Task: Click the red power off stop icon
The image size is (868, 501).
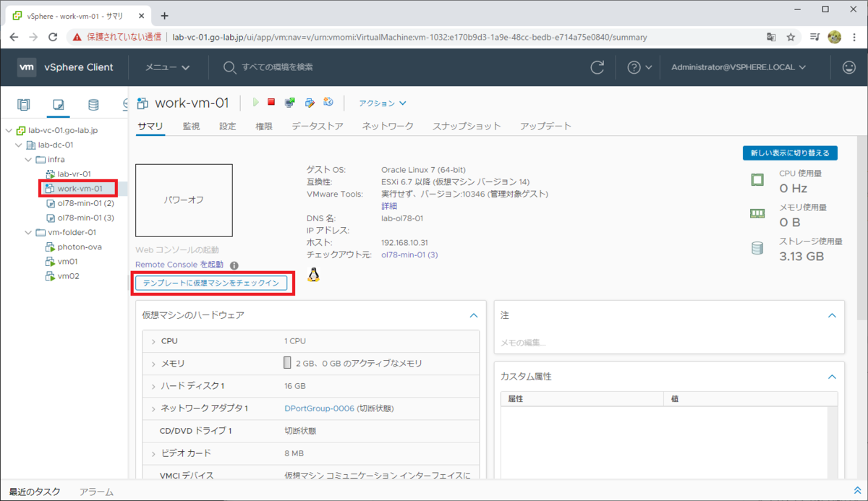Action: point(271,103)
